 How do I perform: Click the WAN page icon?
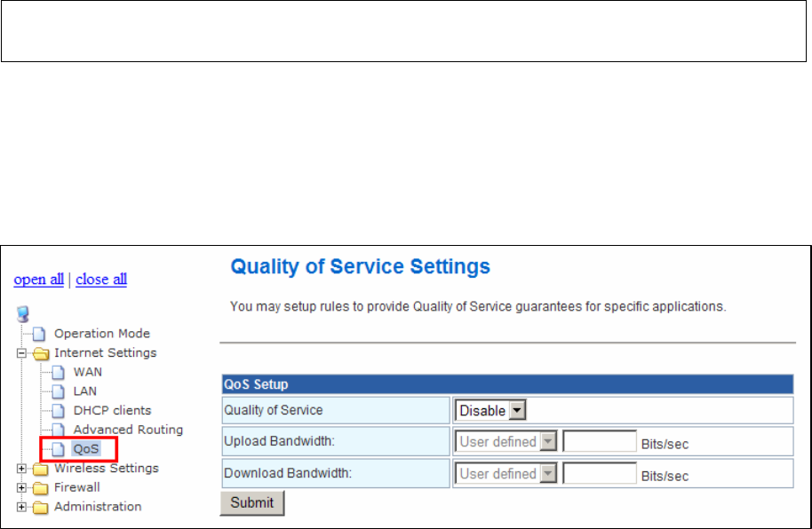pyautogui.click(x=59, y=372)
